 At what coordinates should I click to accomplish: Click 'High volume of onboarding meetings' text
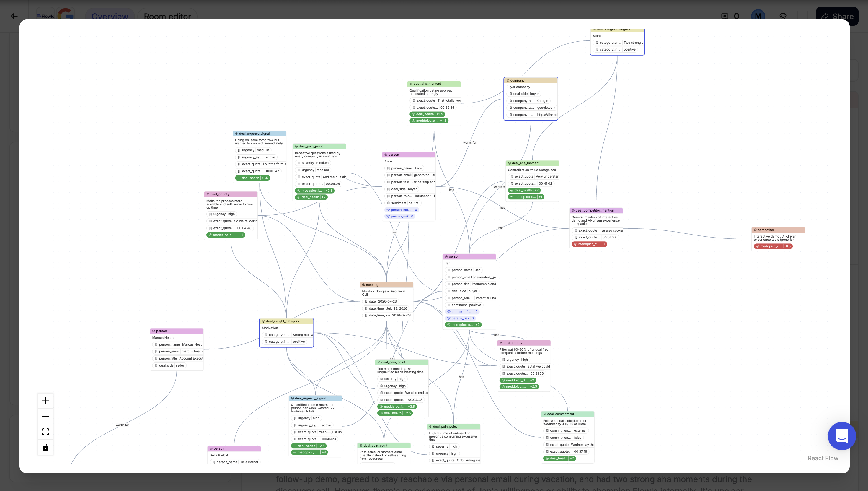tap(453, 436)
